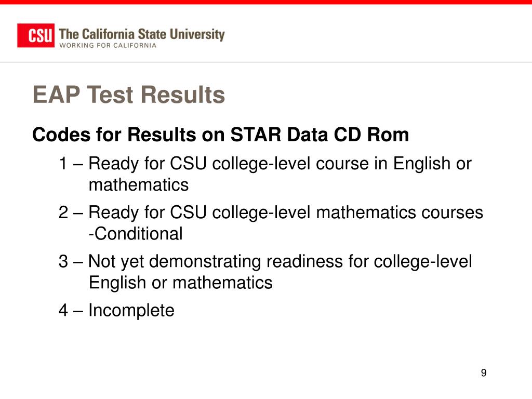Click the word mathematics under code 1
This screenshot has height=399, width=532.
point(138,185)
